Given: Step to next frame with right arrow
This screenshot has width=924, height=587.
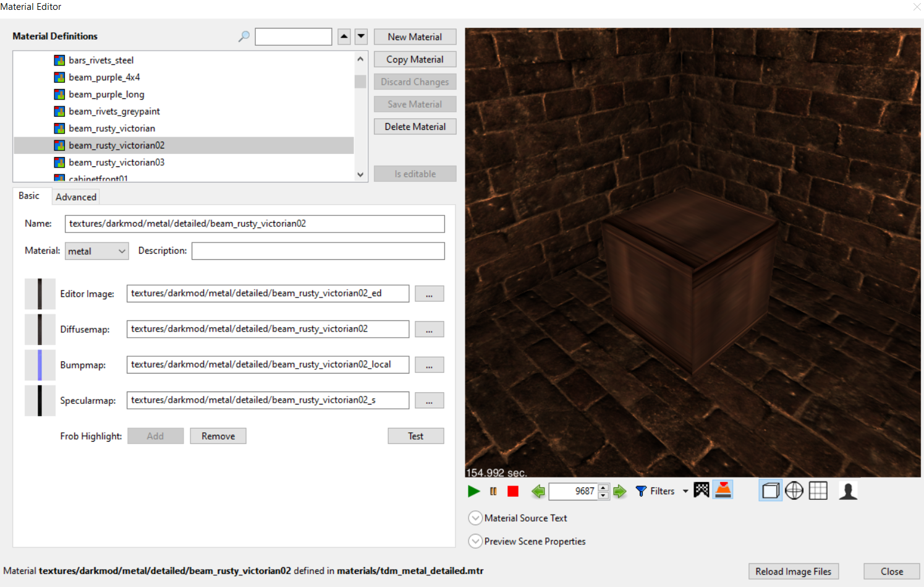Looking at the screenshot, I should point(620,491).
